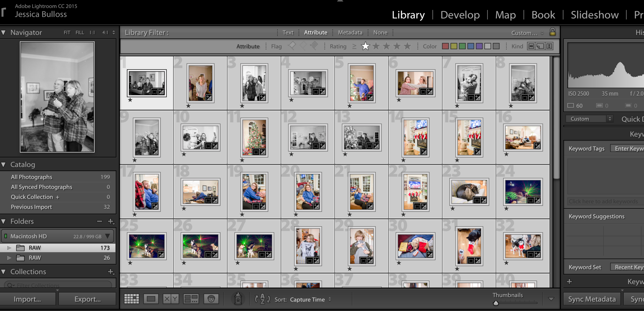Filter by Videos kind icon
Viewport: 644px width, 311px height.
pyautogui.click(x=549, y=46)
